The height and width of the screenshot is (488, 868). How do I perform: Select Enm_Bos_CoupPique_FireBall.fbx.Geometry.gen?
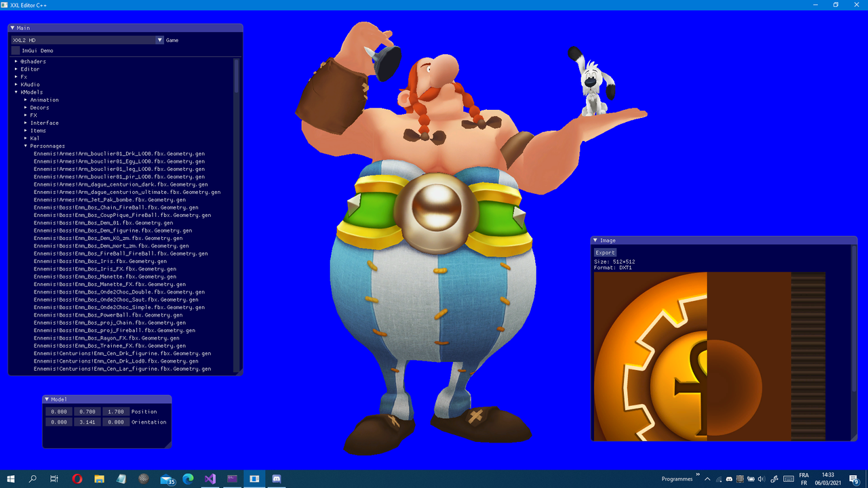(x=123, y=215)
